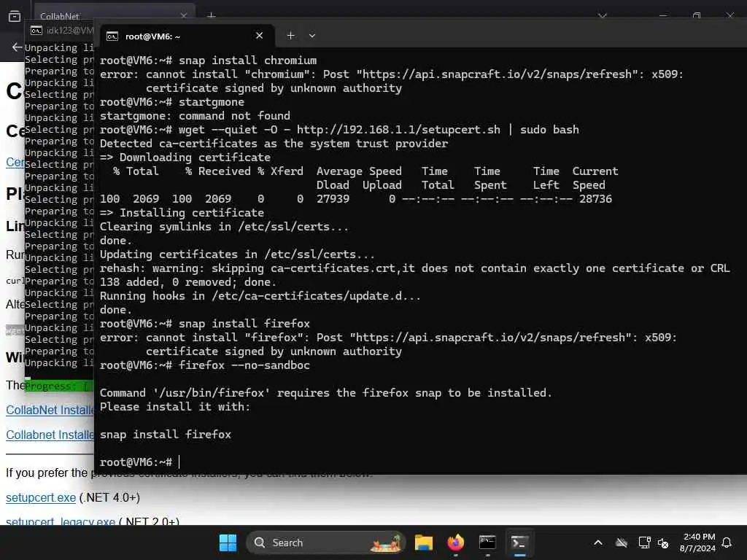Open the CollabNet Installer link in browser

(50, 410)
